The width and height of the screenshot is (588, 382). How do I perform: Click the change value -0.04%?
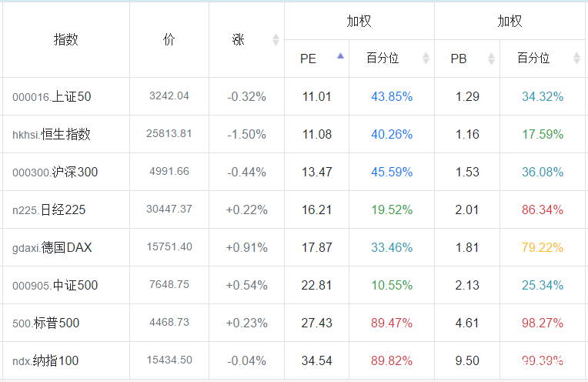[246, 361]
